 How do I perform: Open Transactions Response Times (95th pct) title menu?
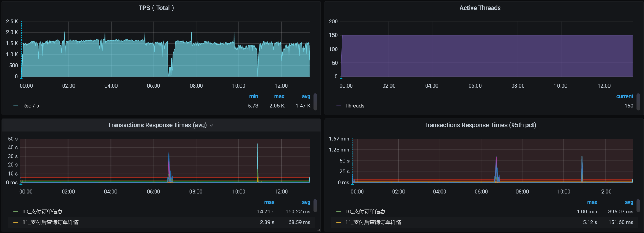(480, 125)
